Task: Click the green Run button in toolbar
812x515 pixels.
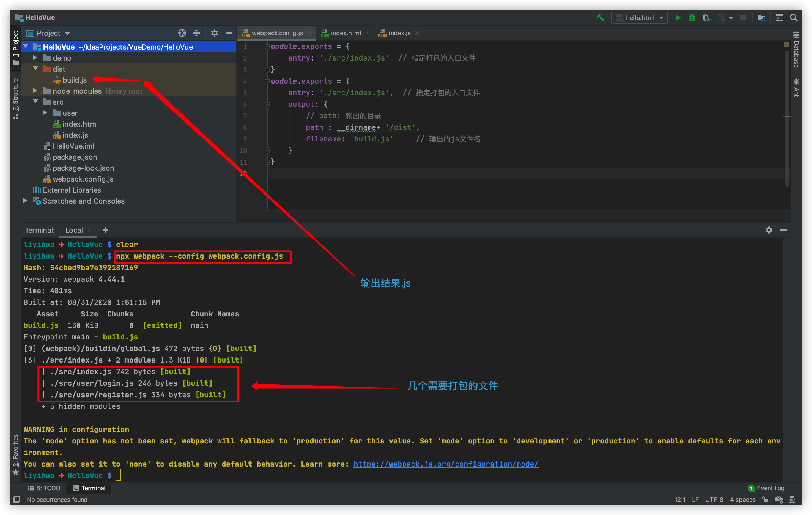Action: point(677,18)
